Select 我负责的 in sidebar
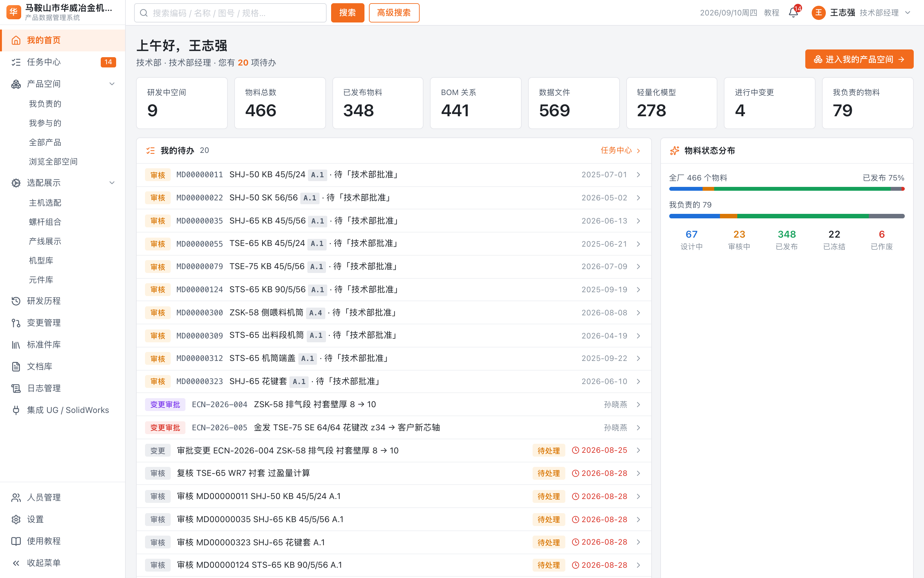This screenshot has width=924, height=578. tap(45, 104)
